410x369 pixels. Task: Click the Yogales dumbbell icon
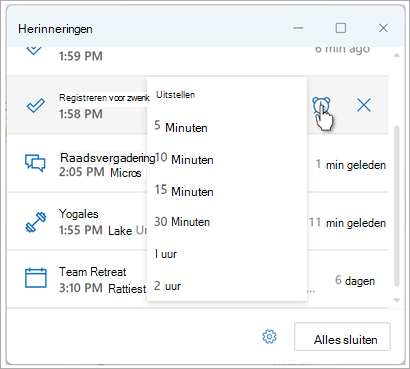pos(36,222)
